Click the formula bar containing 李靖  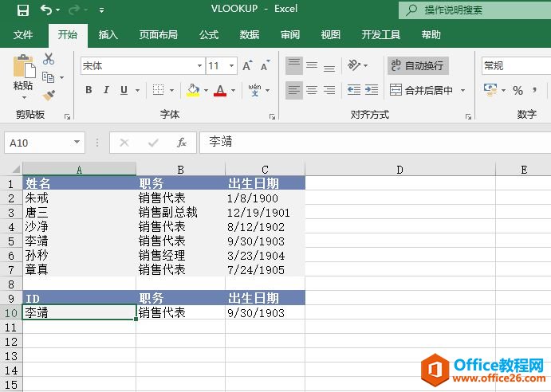(x=376, y=143)
